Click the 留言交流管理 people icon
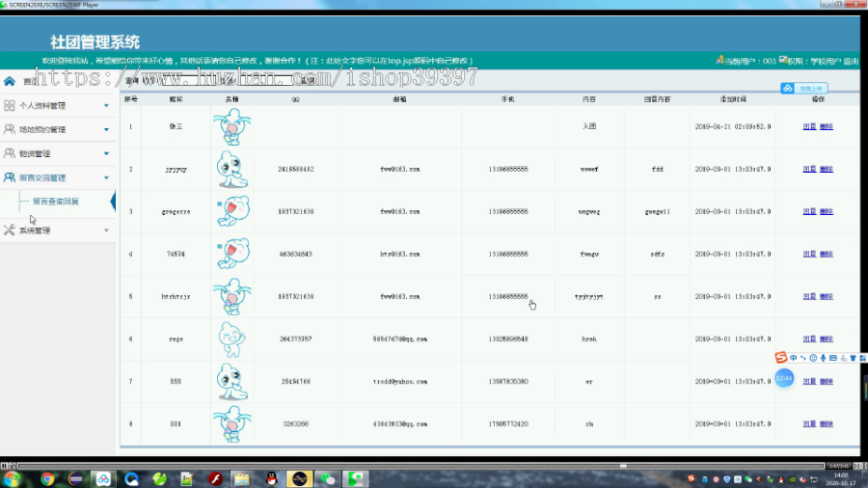Image resolution: width=868 pixels, height=488 pixels. tap(9, 177)
